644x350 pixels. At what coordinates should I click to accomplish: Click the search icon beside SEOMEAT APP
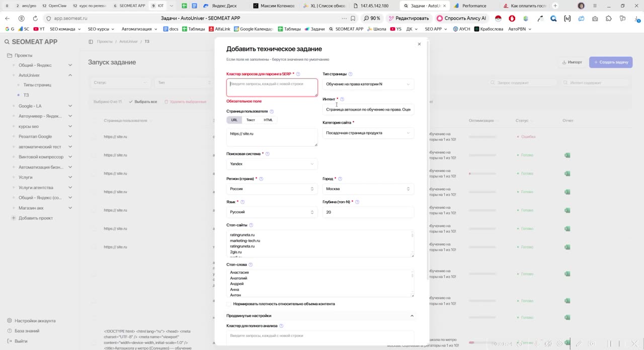[x=7, y=42]
